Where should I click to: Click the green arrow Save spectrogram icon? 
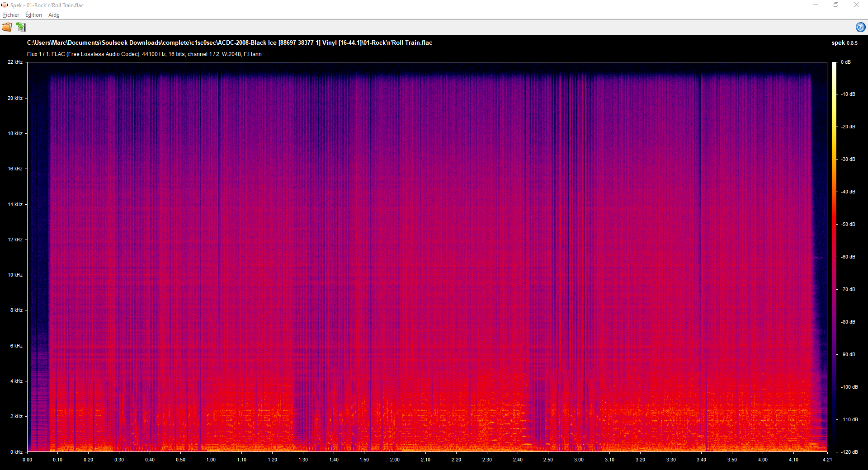(x=21, y=27)
